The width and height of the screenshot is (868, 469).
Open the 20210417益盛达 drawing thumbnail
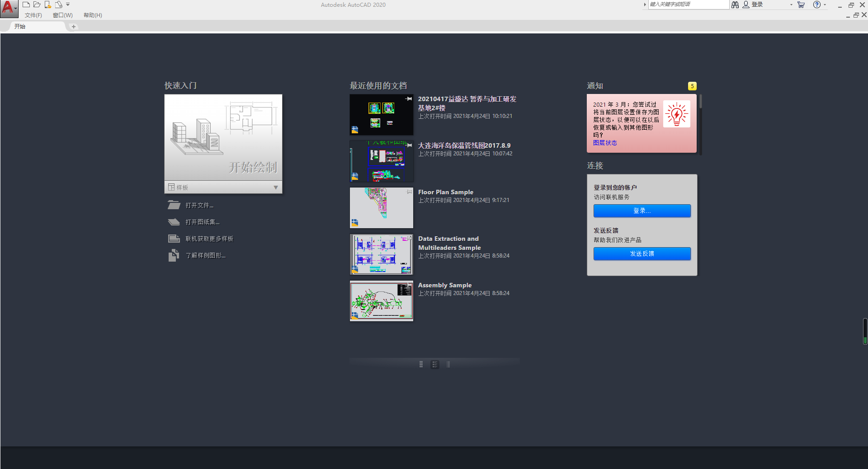pyautogui.click(x=382, y=115)
